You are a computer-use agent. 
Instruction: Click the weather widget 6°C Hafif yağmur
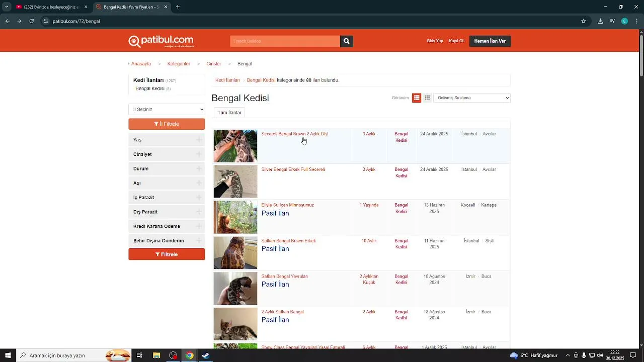pyautogui.click(x=533, y=355)
